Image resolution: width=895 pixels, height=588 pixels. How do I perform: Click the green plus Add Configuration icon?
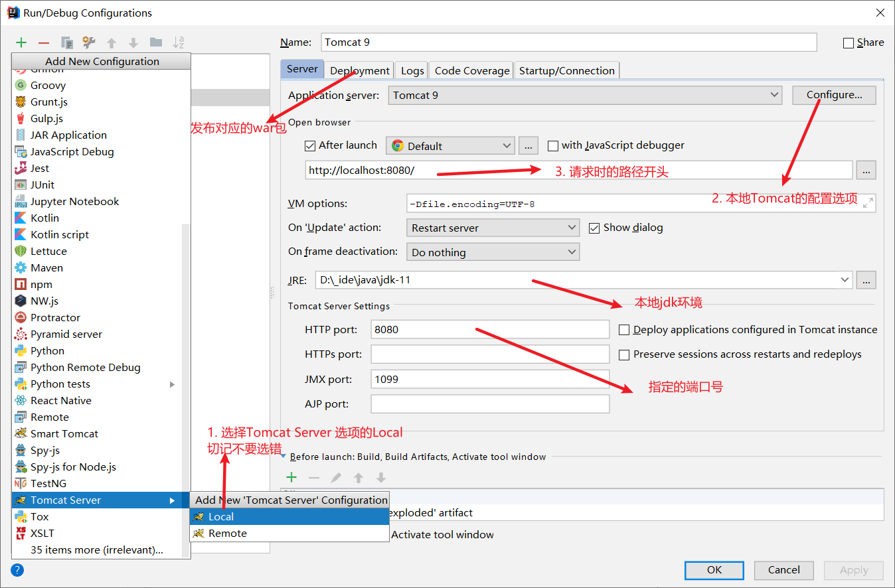[x=21, y=42]
